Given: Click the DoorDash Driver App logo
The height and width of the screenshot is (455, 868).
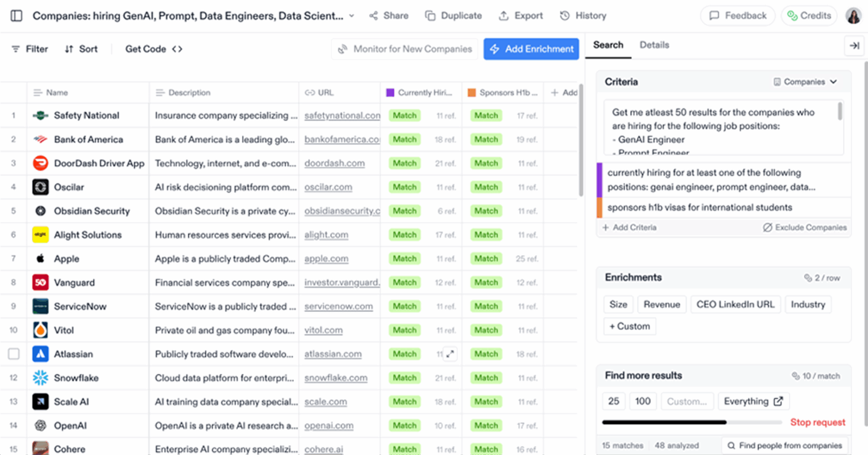Looking at the screenshot, I should pyautogui.click(x=41, y=163).
